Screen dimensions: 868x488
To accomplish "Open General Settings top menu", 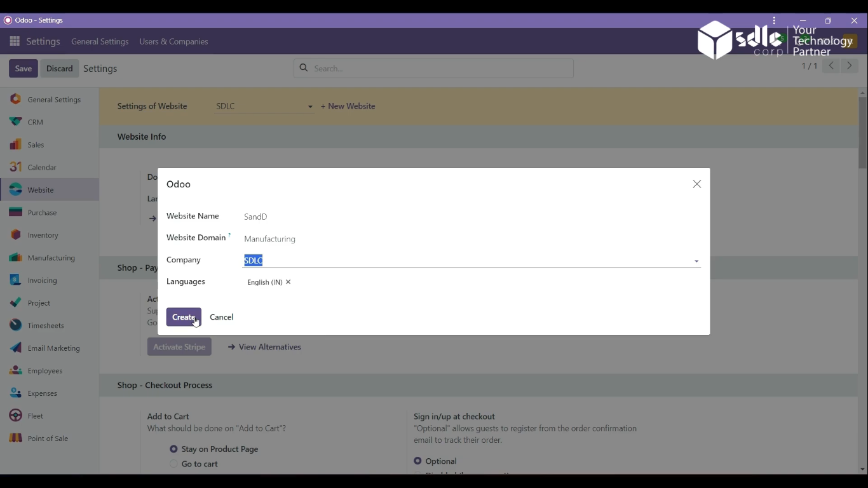I will (x=100, y=41).
